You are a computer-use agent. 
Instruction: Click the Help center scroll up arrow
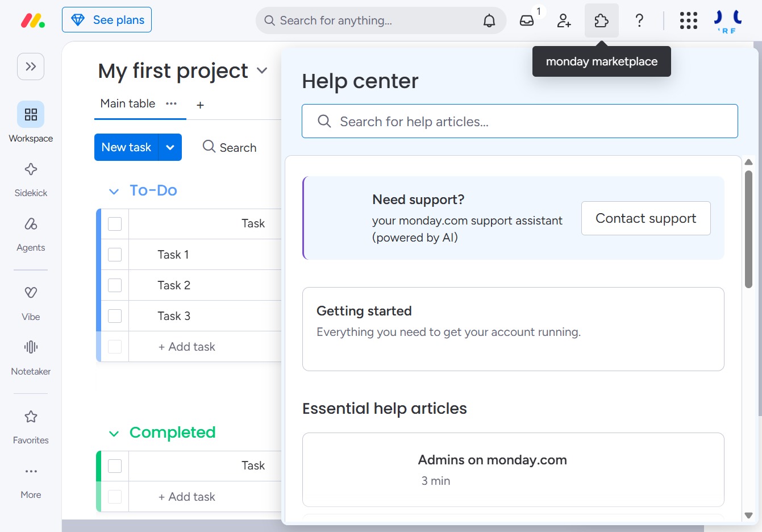749,162
